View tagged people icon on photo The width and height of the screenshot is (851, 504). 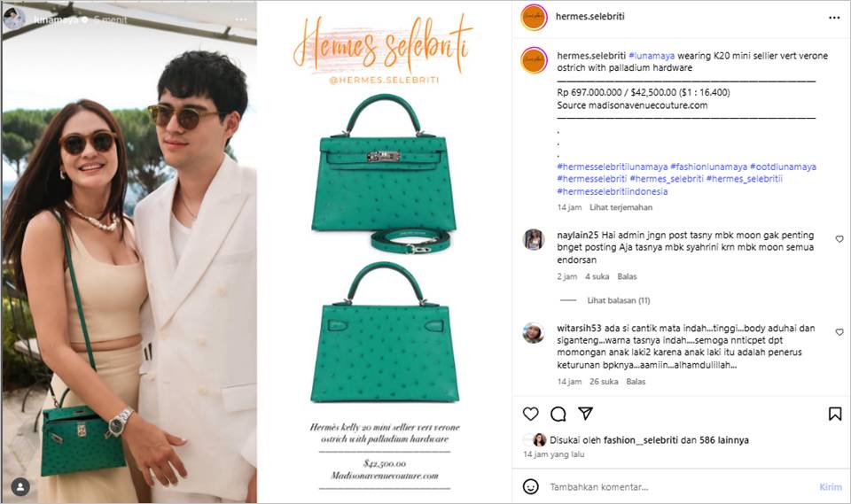(x=20, y=486)
